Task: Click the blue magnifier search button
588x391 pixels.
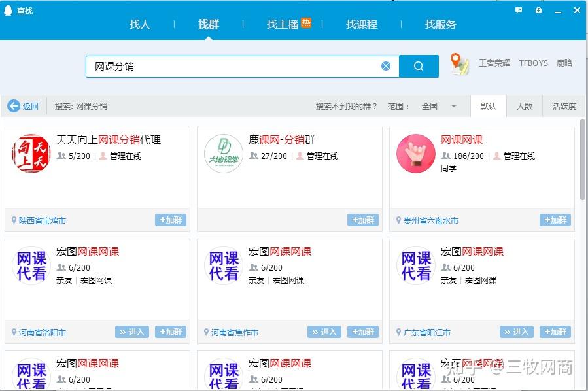Action: pyautogui.click(x=419, y=66)
